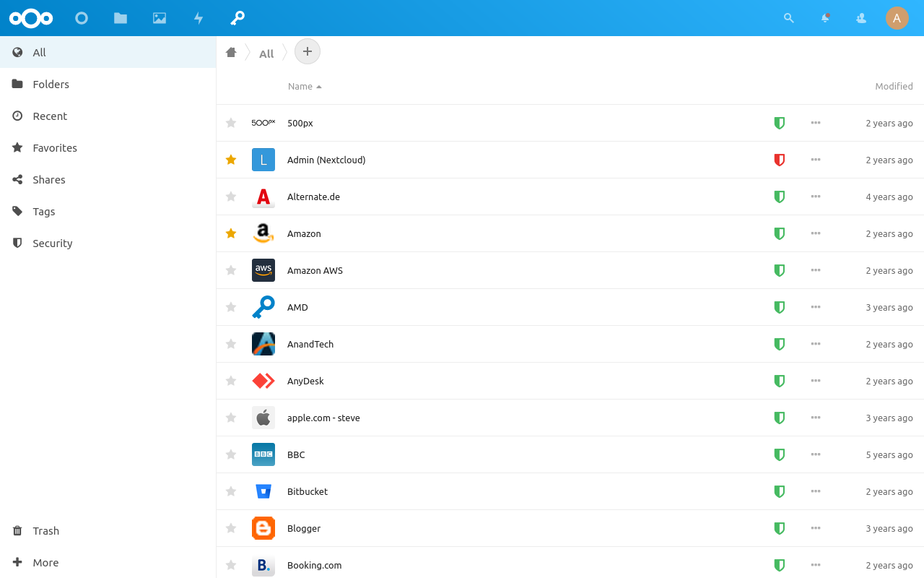Open more options for Bitbucket

click(816, 491)
